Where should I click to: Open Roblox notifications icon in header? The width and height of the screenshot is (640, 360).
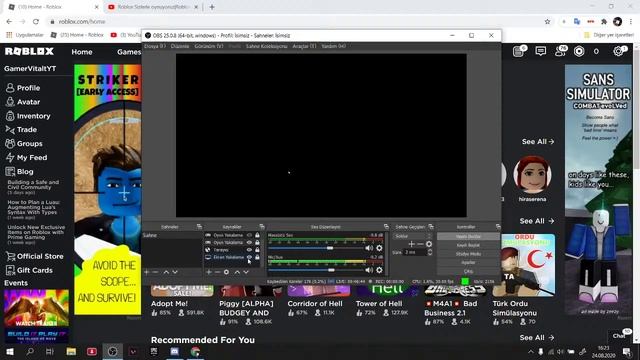point(519,51)
